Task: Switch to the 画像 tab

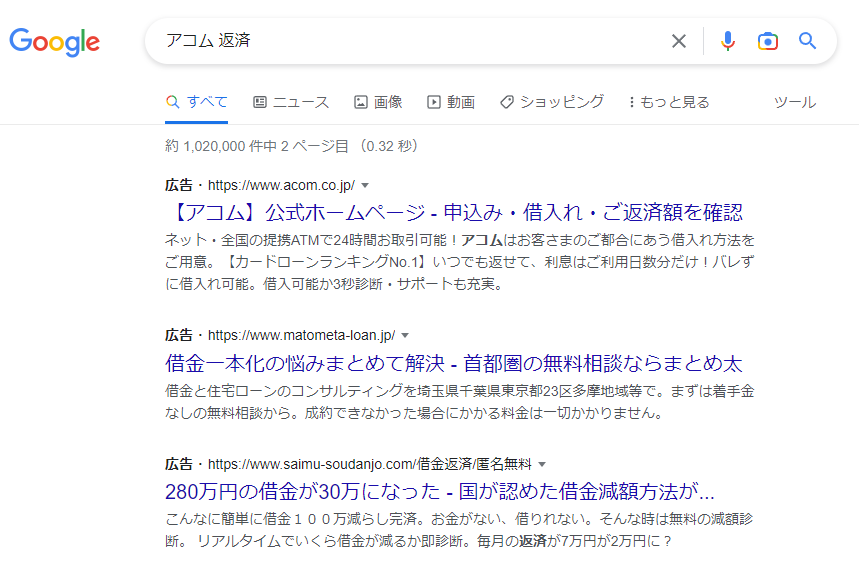Action: click(x=378, y=102)
